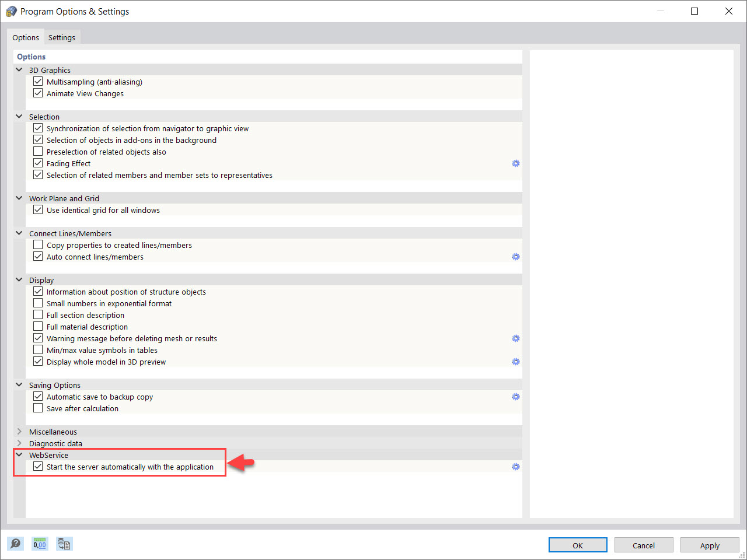Image resolution: width=747 pixels, height=560 pixels.
Task: Expand the Miscellaneous section
Action: pos(19,432)
